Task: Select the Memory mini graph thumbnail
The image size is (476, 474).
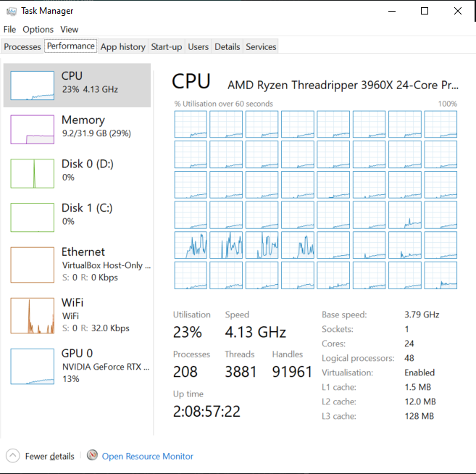Action: pyautogui.click(x=32, y=129)
